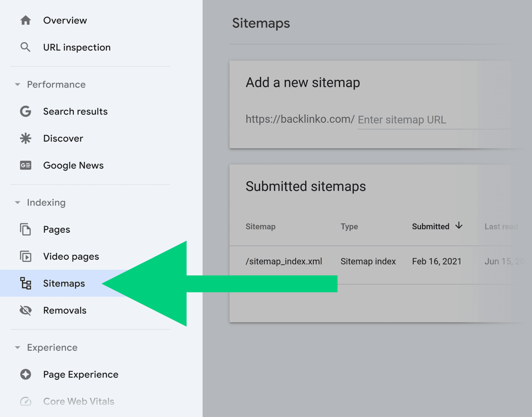Toggle the Submitted column sort arrow
This screenshot has width=532, height=417.
click(459, 226)
